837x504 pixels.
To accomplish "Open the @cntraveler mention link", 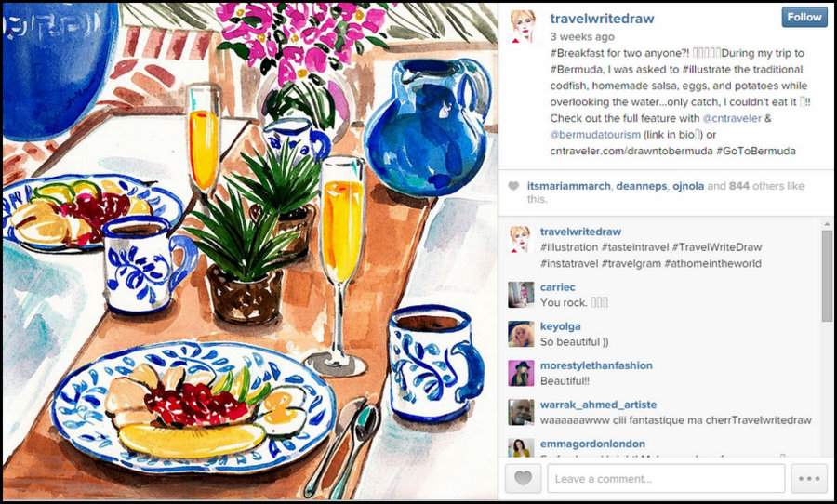I will coord(732,118).
